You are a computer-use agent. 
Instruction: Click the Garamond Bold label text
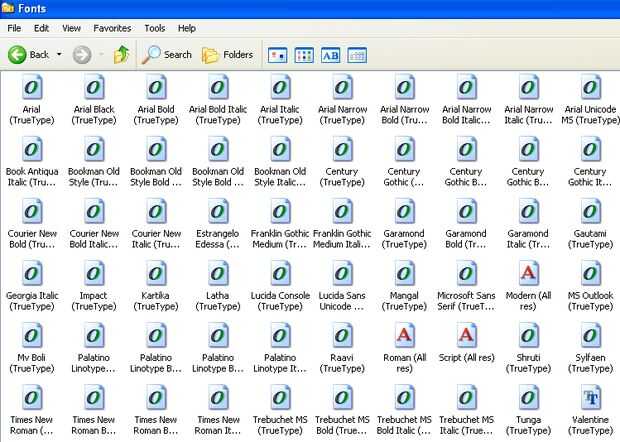click(466, 239)
